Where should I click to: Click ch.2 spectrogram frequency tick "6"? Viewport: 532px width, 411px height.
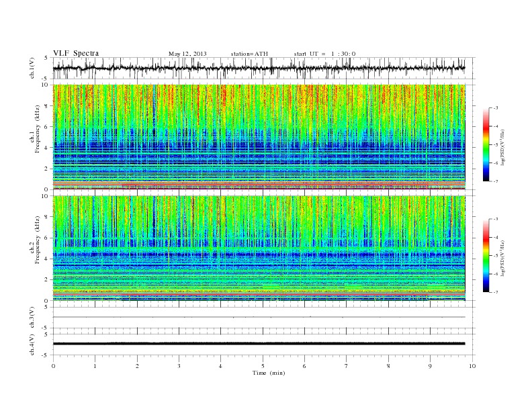tap(46, 238)
